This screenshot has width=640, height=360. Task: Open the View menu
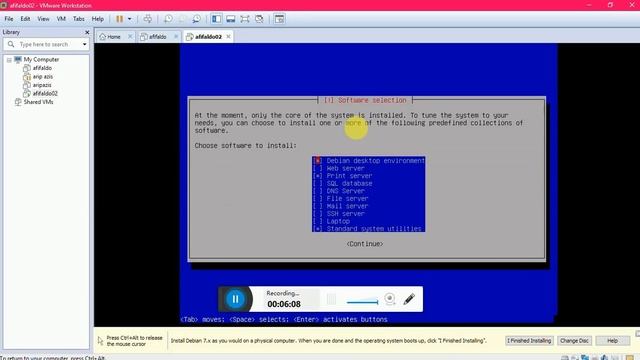click(x=43, y=19)
